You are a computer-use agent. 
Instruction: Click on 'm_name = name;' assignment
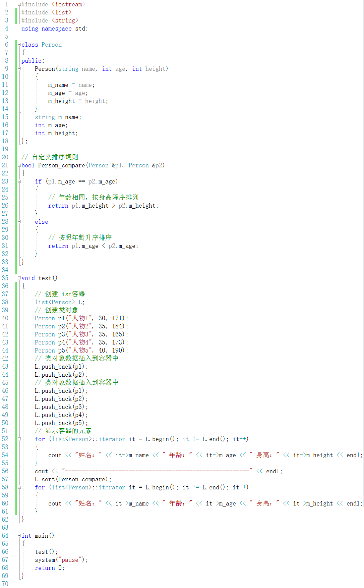[71, 85]
